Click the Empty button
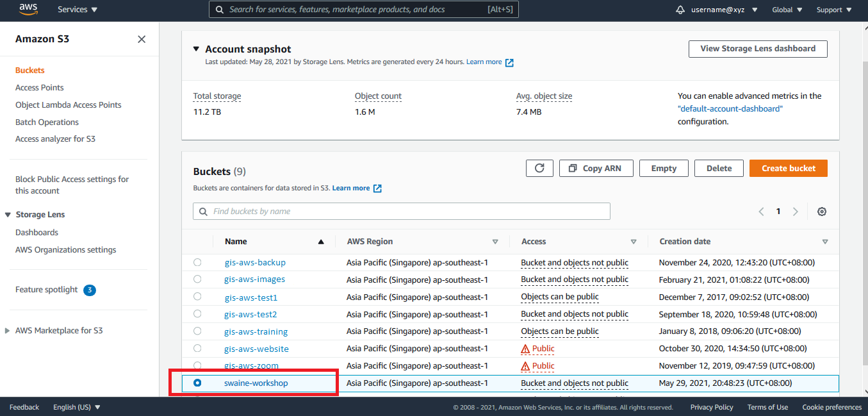This screenshot has width=868, height=416. point(664,168)
